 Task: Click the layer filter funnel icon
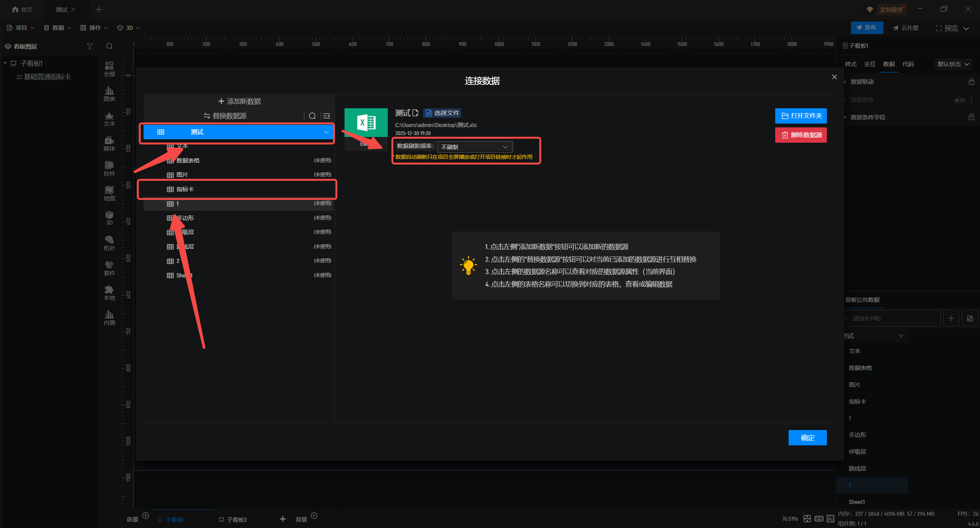(90, 46)
